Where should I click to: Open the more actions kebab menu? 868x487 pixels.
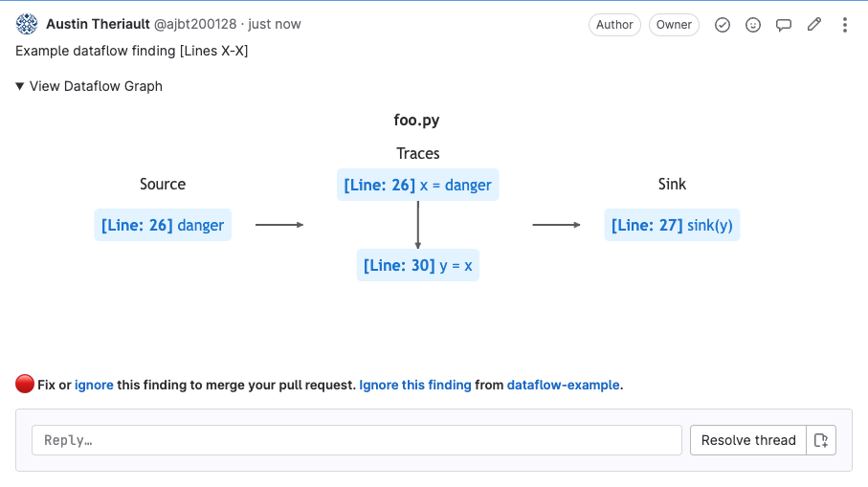coord(845,25)
